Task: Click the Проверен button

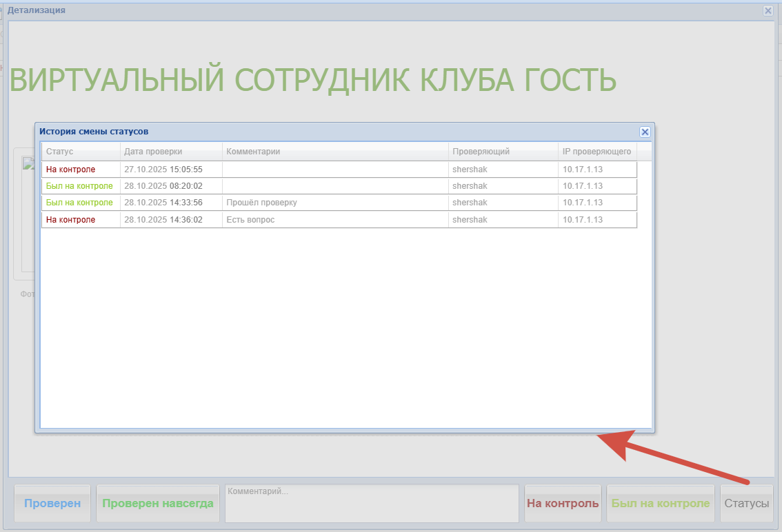Action: click(x=52, y=503)
